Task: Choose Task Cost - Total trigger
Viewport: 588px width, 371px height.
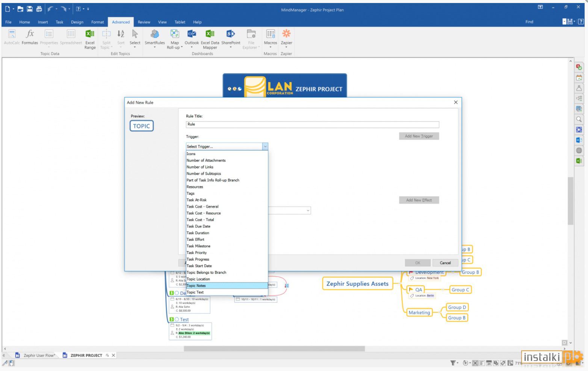Action: [x=227, y=220]
